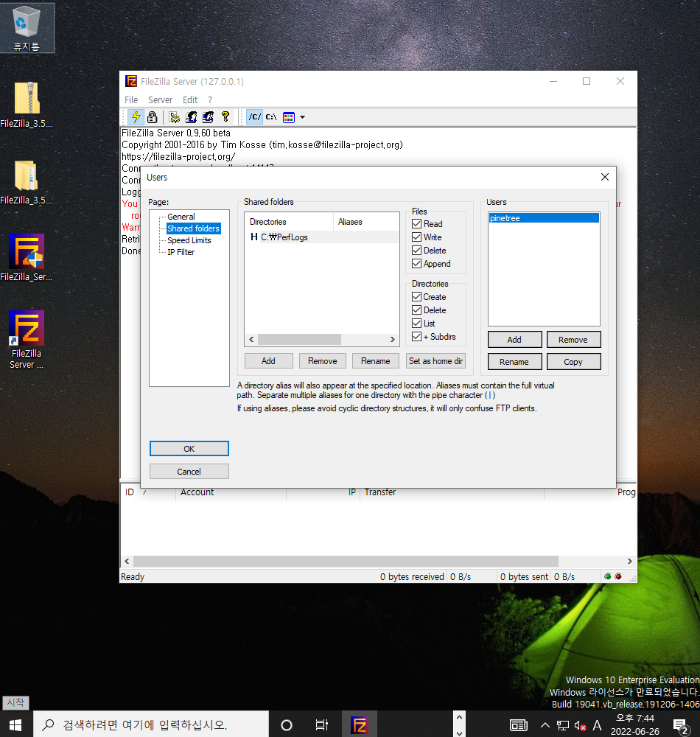Toggle the C:\ native path display icon

(270, 116)
